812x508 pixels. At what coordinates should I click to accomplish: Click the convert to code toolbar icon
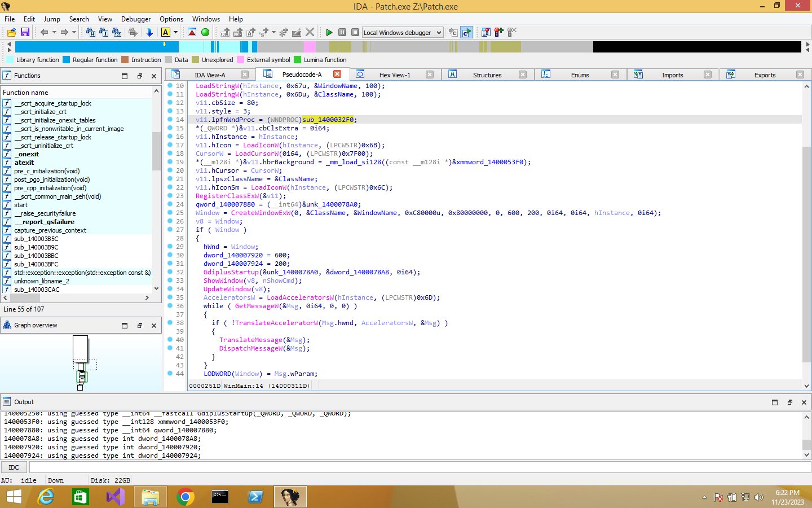pyautogui.click(x=225, y=32)
